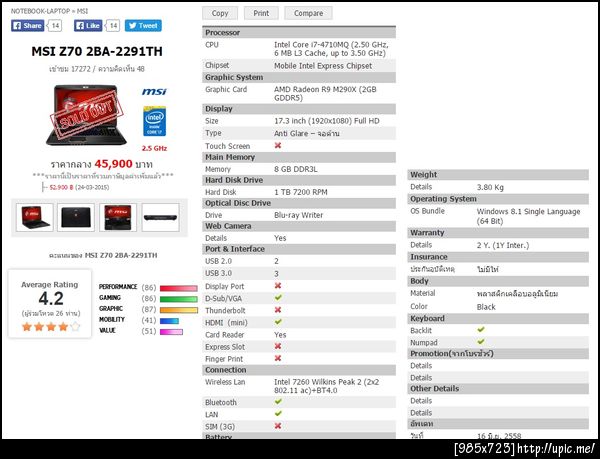Image resolution: width=600 pixels, height=459 pixels.
Task: Click the Facebook Share count bubble 14
Action: (55, 26)
